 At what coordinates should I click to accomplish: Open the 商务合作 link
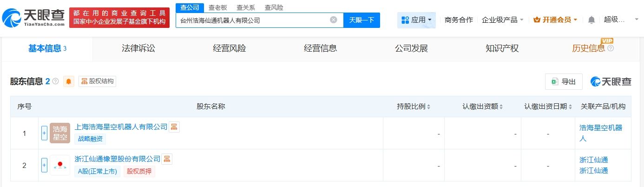459,20
